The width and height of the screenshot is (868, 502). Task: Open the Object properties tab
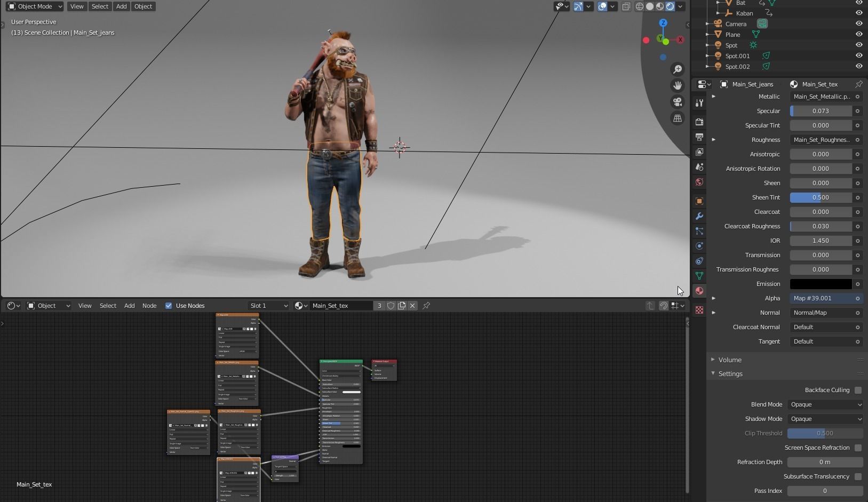tap(699, 201)
